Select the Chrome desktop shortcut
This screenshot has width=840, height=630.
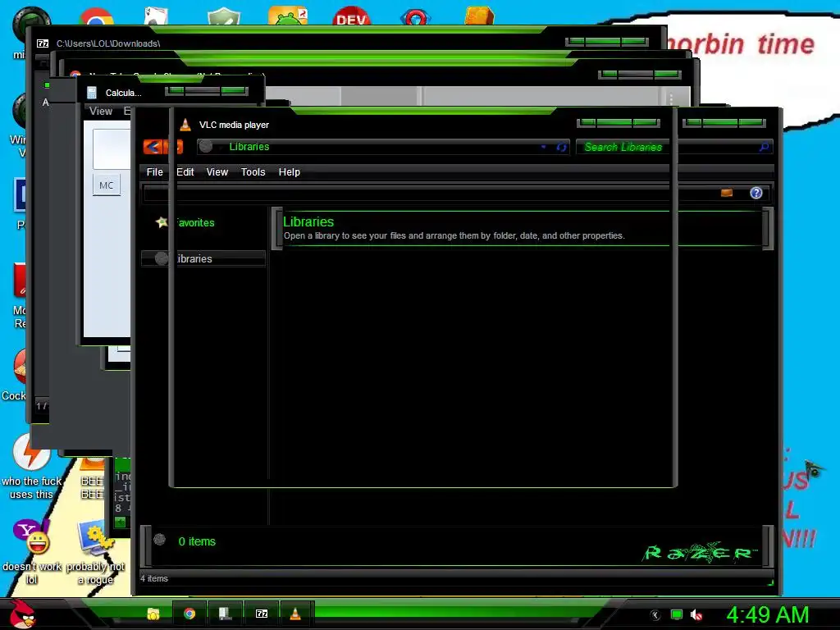pyautogui.click(x=97, y=17)
